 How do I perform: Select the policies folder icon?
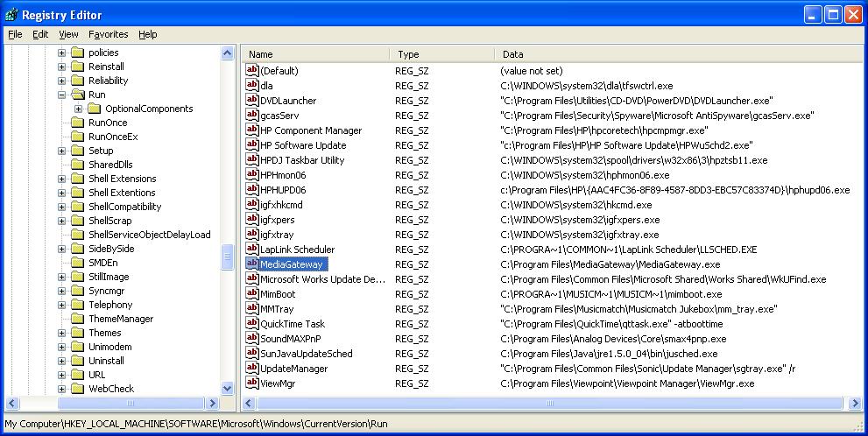77,53
